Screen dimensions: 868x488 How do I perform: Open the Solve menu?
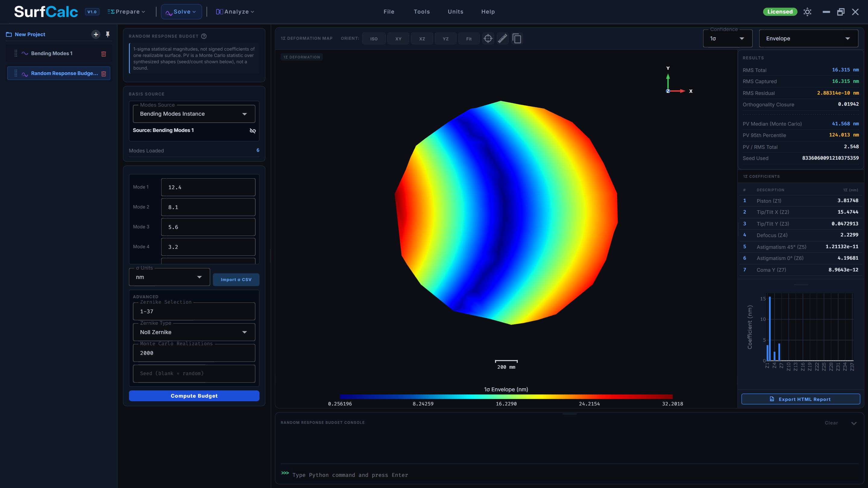181,12
